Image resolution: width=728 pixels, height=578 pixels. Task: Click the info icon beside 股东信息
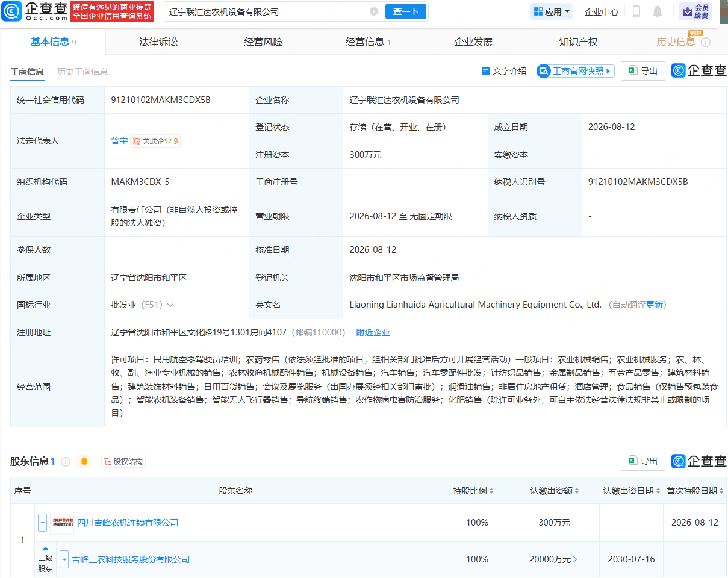[x=66, y=462]
